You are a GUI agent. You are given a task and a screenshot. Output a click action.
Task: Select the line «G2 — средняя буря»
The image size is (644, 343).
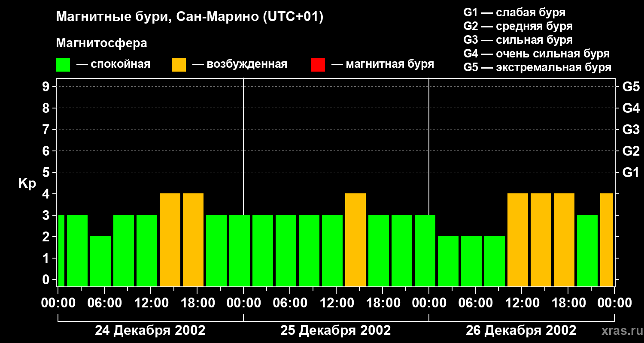[518, 26]
